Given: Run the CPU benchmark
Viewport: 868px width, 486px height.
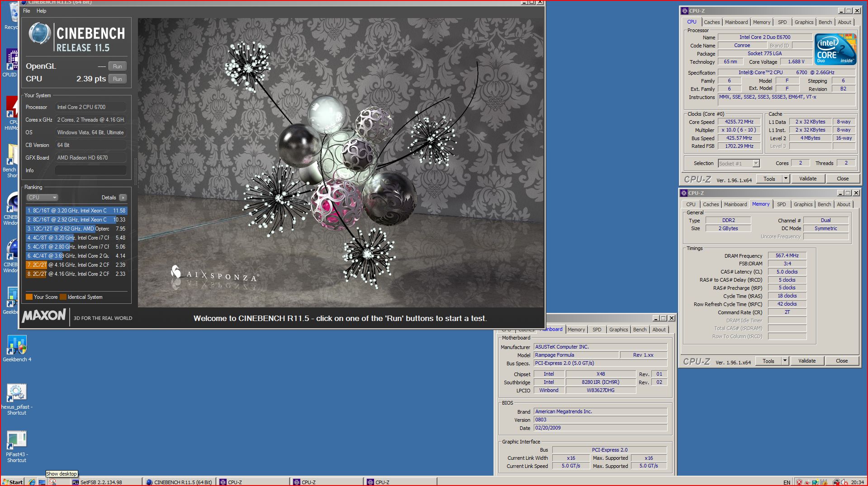Looking at the screenshot, I should (117, 79).
